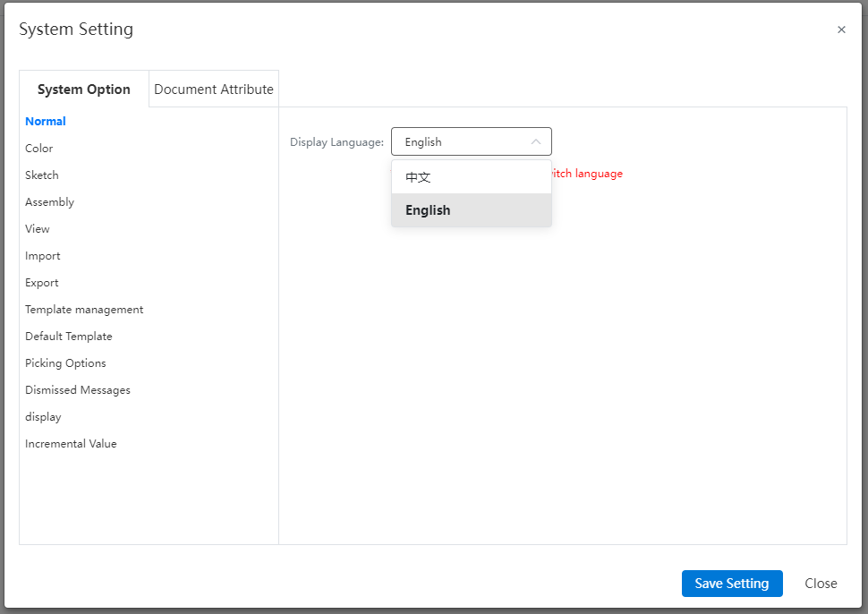The height and width of the screenshot is (614, 868).
Task: Switch to the System Option tab
Action: point(84,90)
